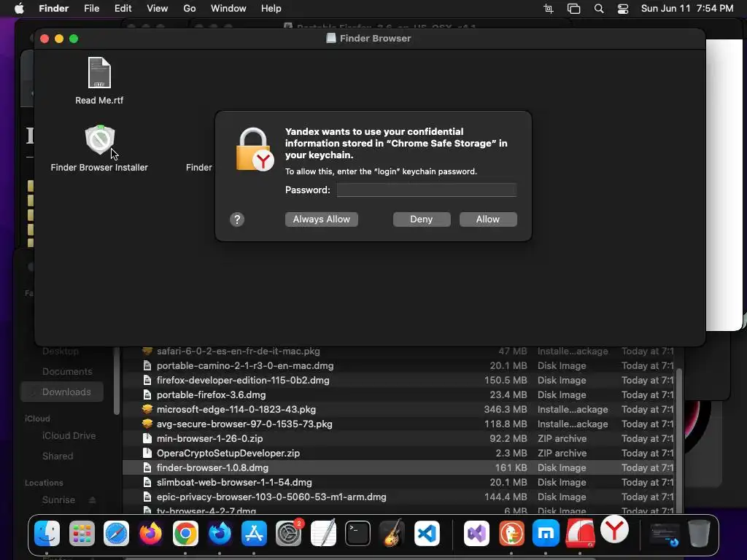
Task: Open DuckDuckGo browser from the Dock
Action: [511, 533]
